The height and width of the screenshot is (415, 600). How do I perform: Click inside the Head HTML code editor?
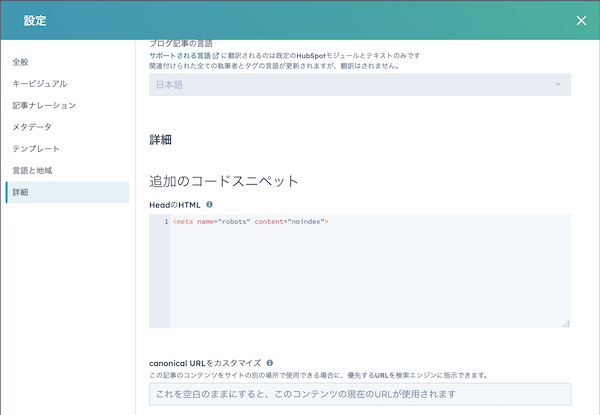360,271
